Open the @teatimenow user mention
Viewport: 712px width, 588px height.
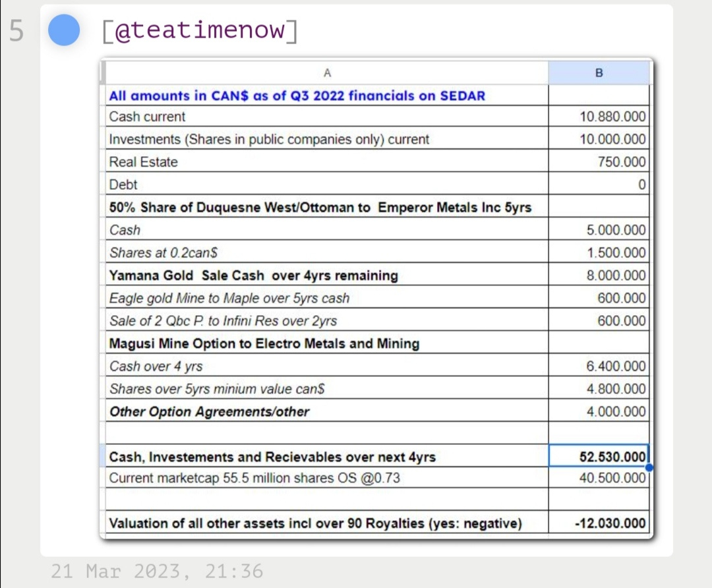tap(200, 30)
